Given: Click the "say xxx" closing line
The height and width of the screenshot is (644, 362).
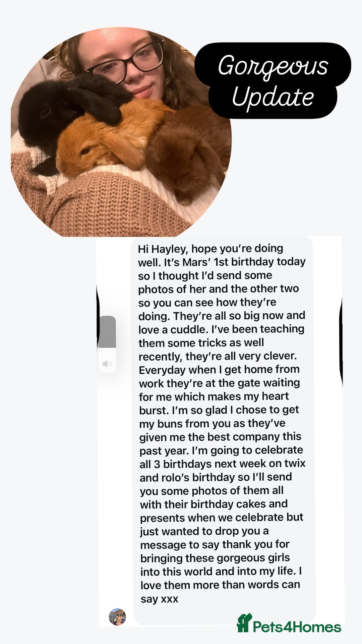Looking at the screenshot, I should click(159, 599).
